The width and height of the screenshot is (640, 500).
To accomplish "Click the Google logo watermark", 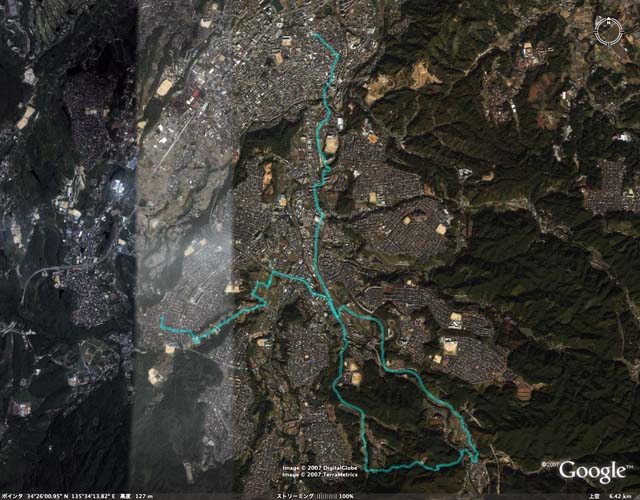I will click(x=592, y=471).
